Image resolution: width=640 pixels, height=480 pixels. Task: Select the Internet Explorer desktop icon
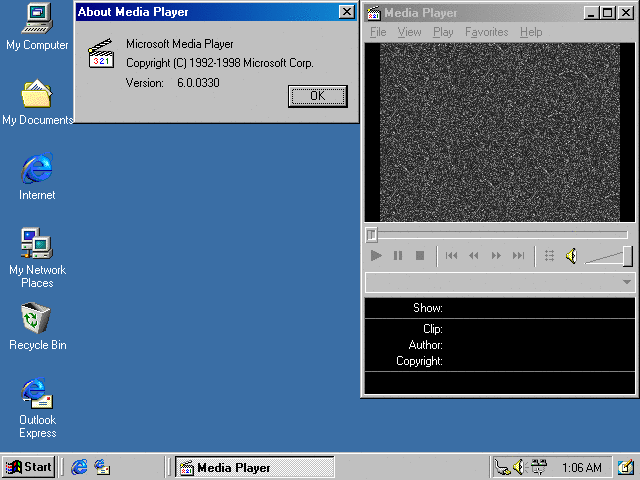pyautogui.click(x=37, y=176)
